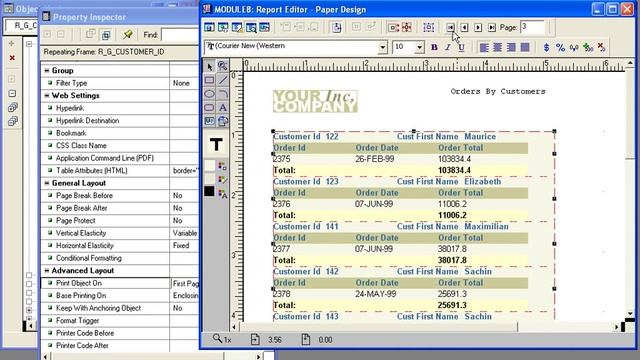The height and width of the screenshot is (360, 640).
Task: Toggle Bold text formatting
Action: [x=434, y=47]
